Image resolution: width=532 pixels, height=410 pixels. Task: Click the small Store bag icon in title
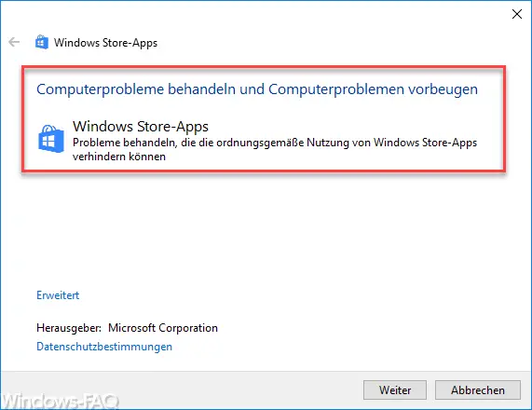point(42,42)
